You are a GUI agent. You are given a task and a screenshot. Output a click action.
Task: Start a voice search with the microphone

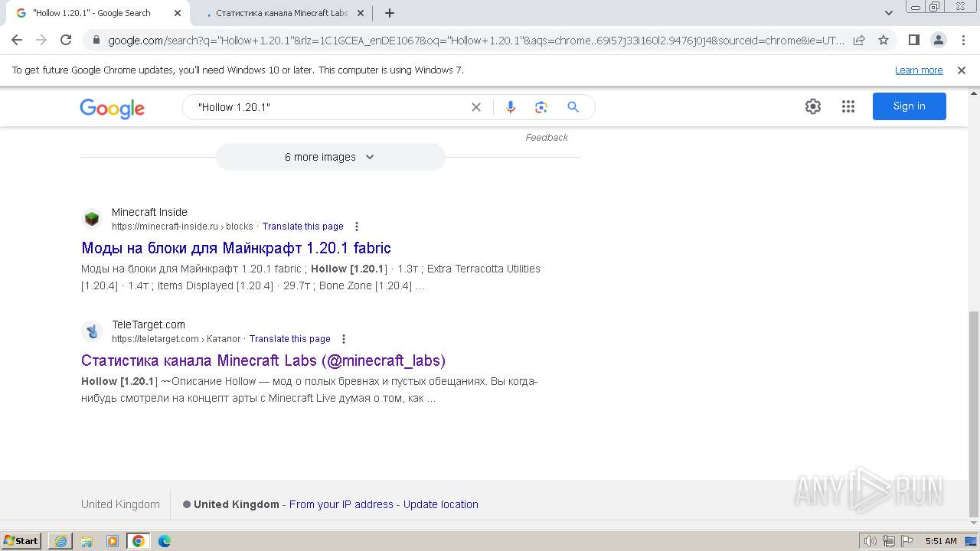511,107
